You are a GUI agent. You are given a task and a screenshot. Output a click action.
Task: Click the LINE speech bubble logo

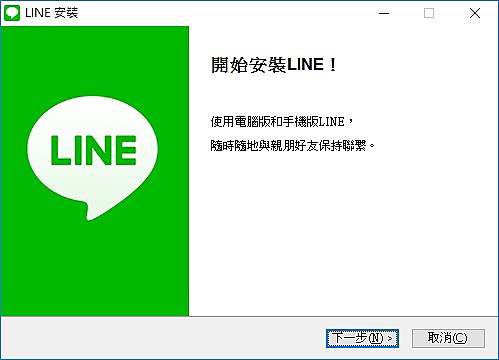coord(93,158)
